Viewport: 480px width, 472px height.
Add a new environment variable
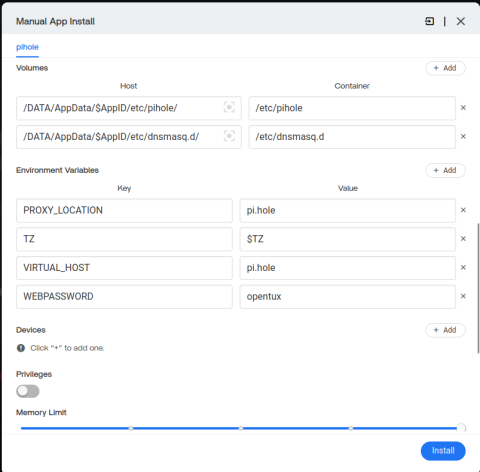pyautogui.click(x=445, y=170)
